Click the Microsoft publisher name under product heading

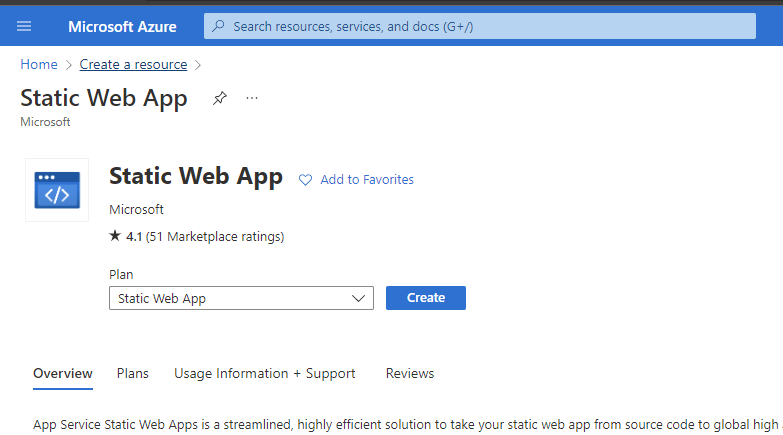(x=136, y=209)
